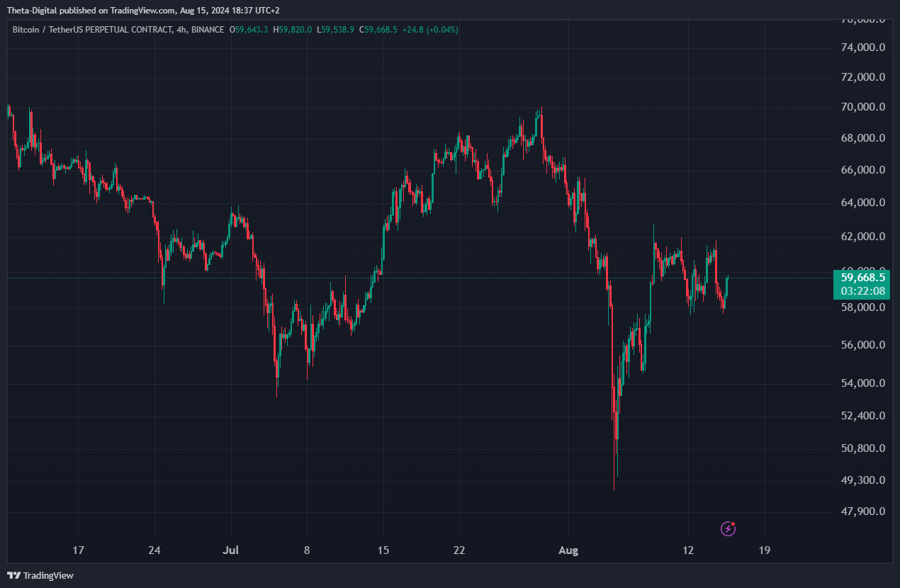Click the change percentage (+0.04%)
This screenshot has width=900, height=588.
click(443, 30)
